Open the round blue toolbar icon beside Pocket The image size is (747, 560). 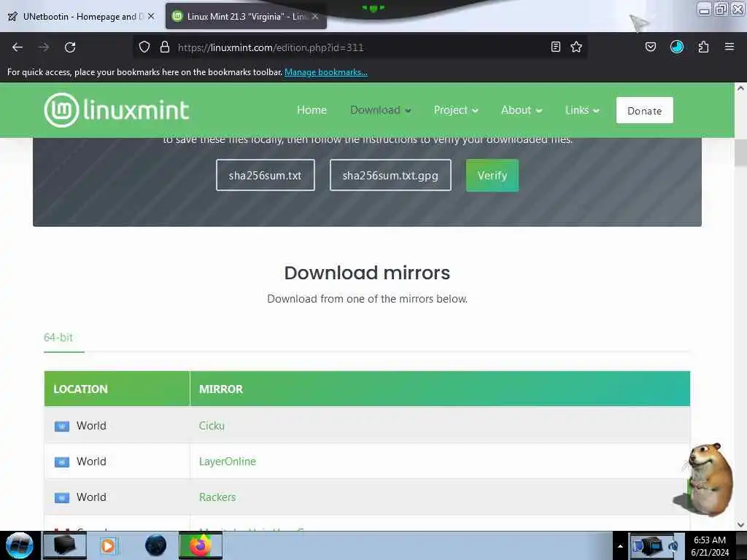(x=677, y=47)
